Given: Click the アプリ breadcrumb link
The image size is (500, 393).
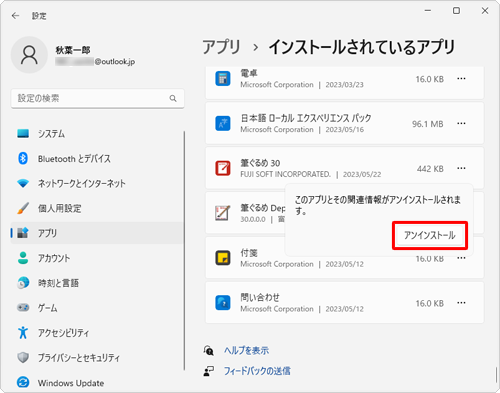Looking at the screenshot, I should click(221, 47).
